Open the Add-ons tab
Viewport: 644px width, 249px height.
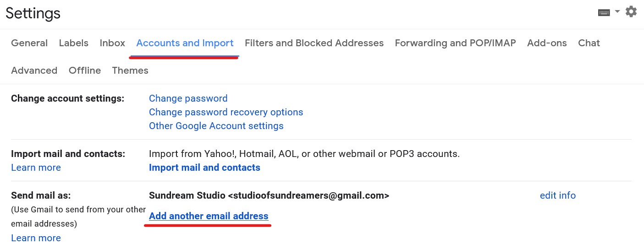pyautogui.click(x=547, y=43)
